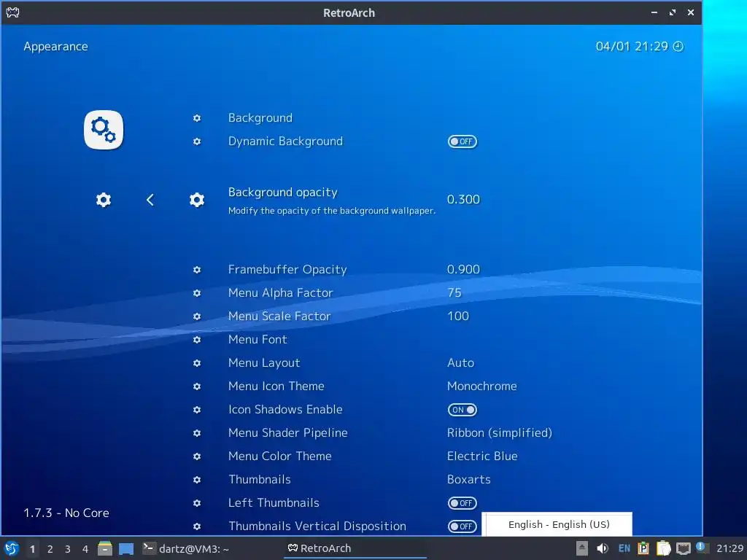
Task: Click the Menu Scale Factor value 100
Action: pyautogui.click(x=458, y=316)
